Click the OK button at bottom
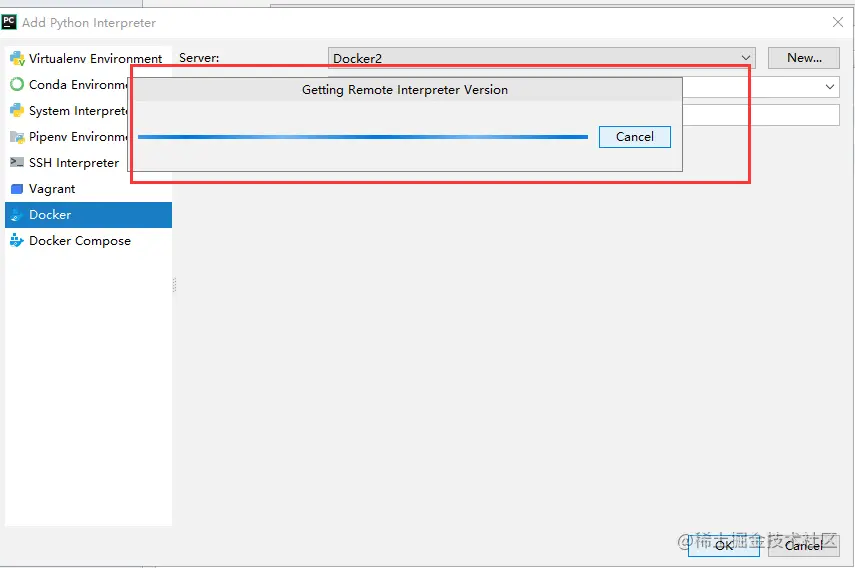Screen dimensions: 855x568 [724, 546]
